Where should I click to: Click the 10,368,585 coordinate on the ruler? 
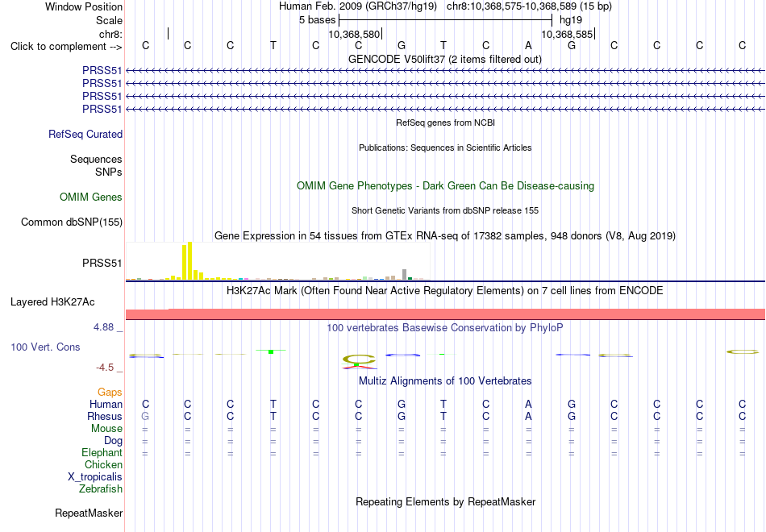click(567, 34)
